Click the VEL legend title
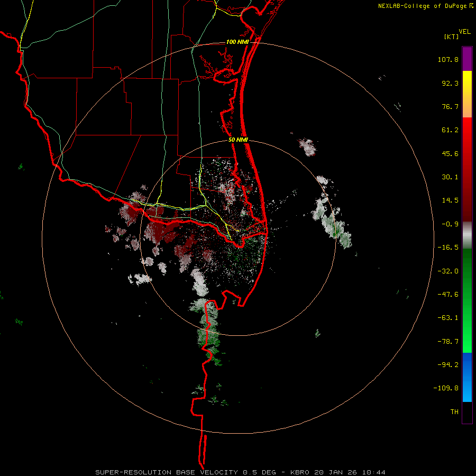The image size is (476, 476). pos(464,32)
